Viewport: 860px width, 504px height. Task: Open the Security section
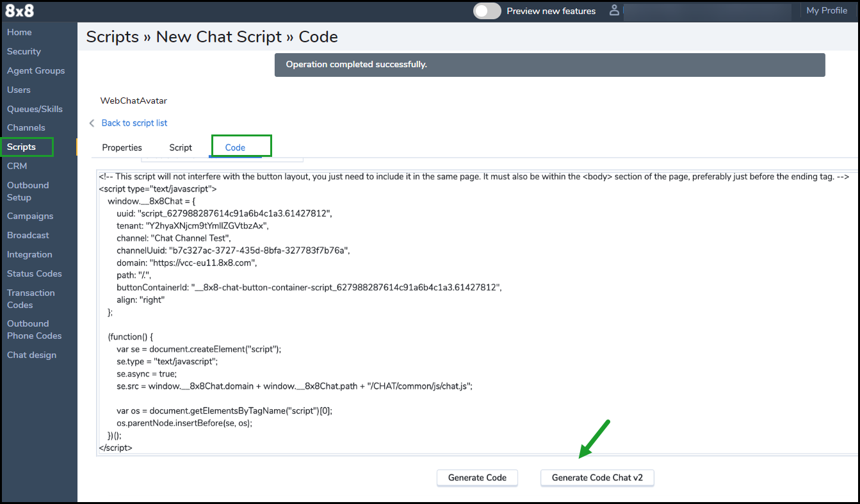pos(24,51)
